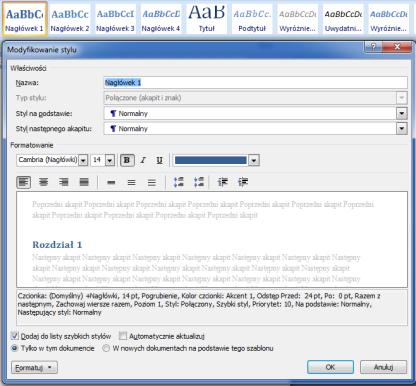Apply Nagłówek 2 quick style
Viewport: 416px width, 386px height.
pos(70,19)
